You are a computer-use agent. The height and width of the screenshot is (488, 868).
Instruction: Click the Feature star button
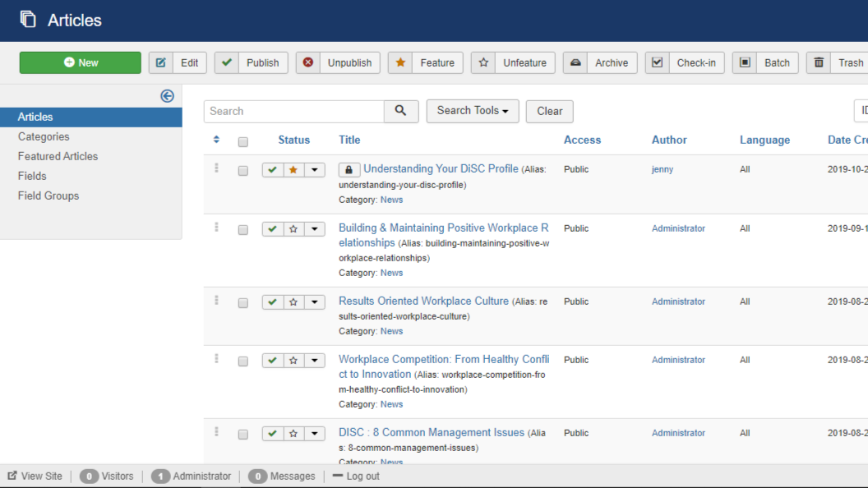(426, 62)
